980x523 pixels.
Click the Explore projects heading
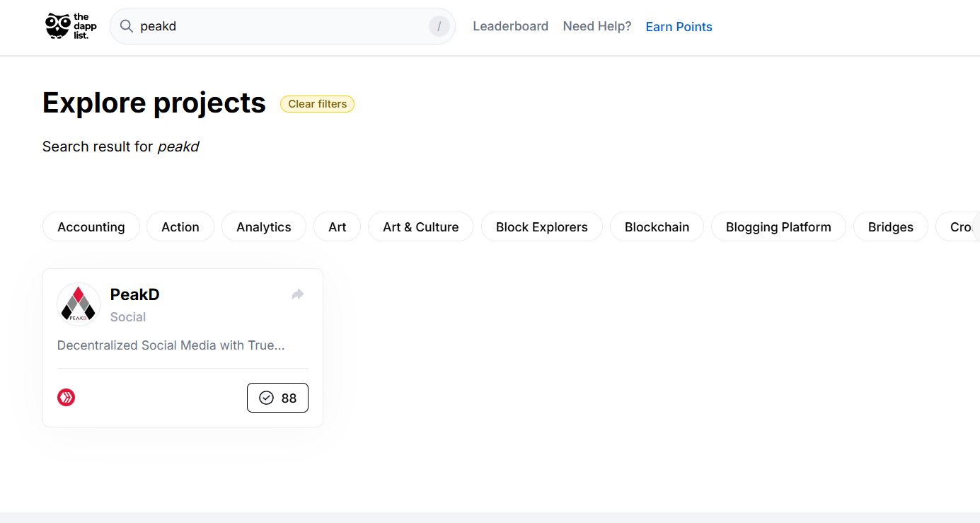[154, 103]
